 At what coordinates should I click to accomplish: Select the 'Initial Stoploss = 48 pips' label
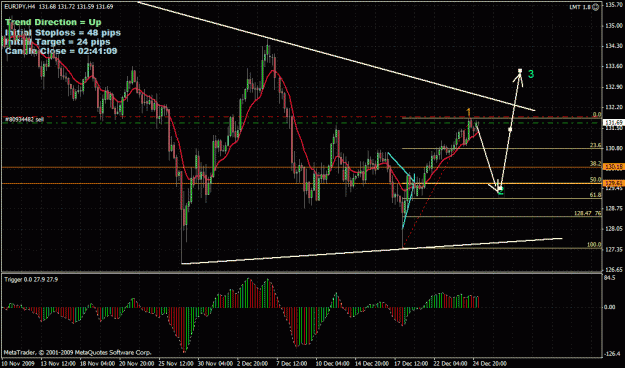tap(63, 33)
